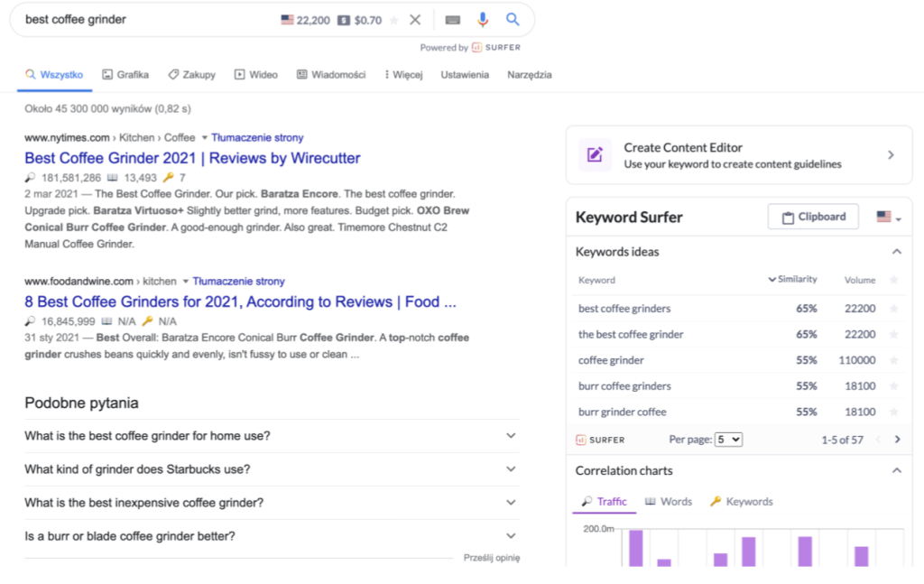This screenshot has height=584, width=924.
Task: Toggle star for all keywords in header
Action: pos(894,280)
